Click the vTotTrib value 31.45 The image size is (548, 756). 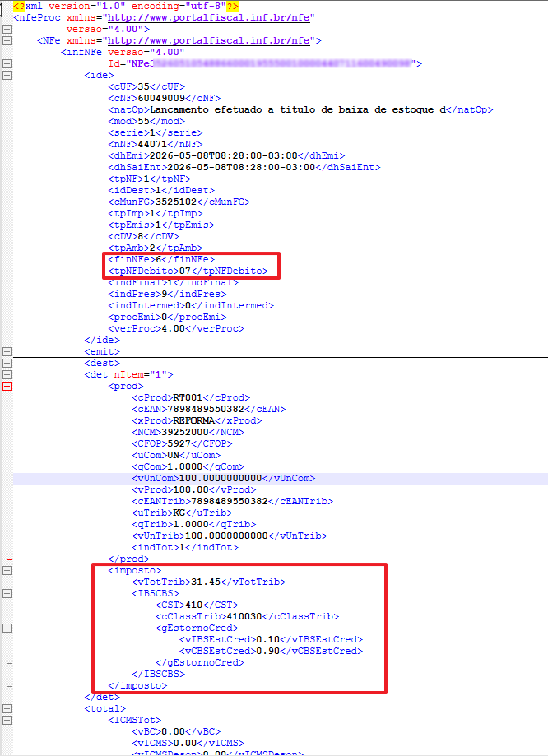206,582
